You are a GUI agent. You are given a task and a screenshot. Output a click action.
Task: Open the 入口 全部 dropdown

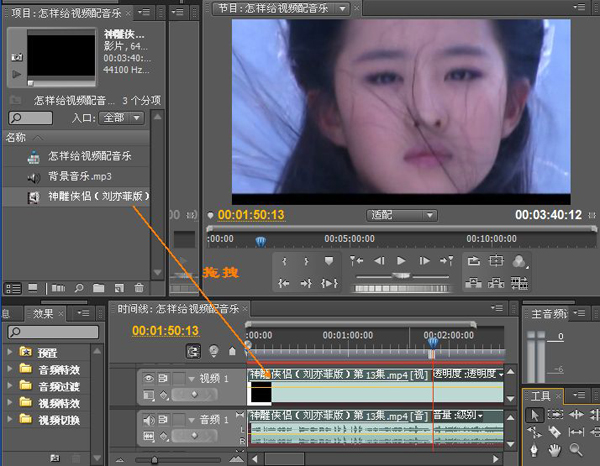point(122,118)
